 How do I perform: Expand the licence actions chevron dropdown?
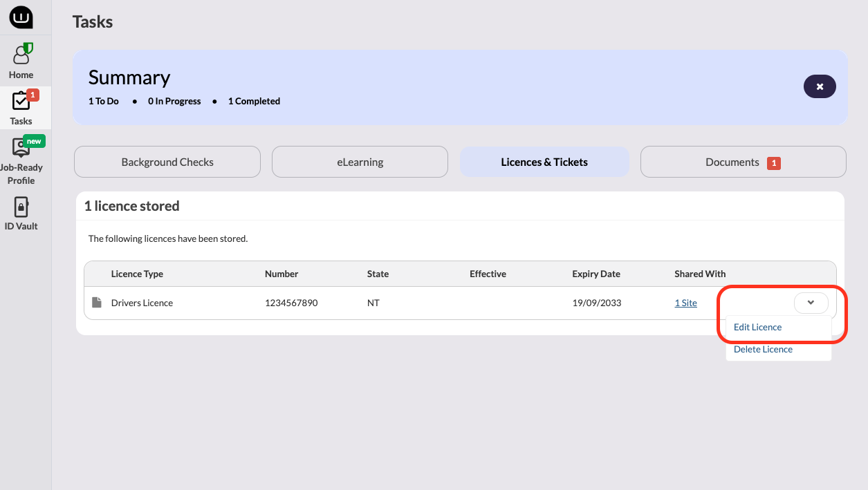(811, 303)
